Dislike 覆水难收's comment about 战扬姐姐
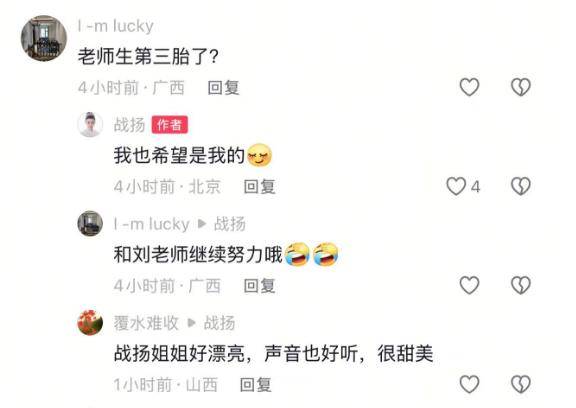Screen dimensions: 576x408 point(521,384)
